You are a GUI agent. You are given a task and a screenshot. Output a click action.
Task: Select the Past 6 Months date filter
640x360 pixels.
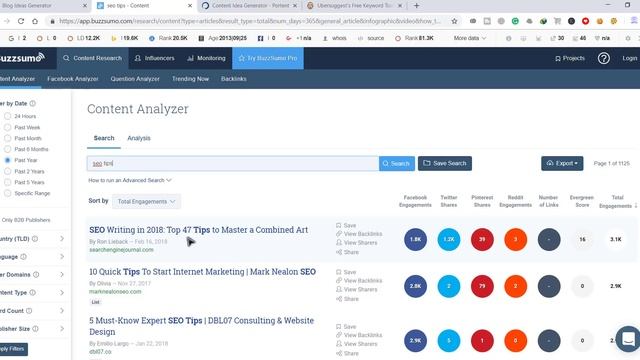[x=7, y=149]
